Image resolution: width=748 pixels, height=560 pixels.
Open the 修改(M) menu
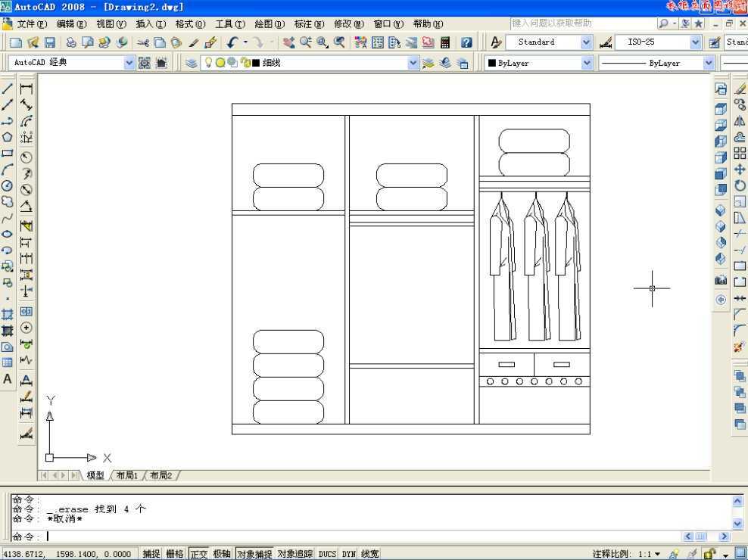coord(349,24)
